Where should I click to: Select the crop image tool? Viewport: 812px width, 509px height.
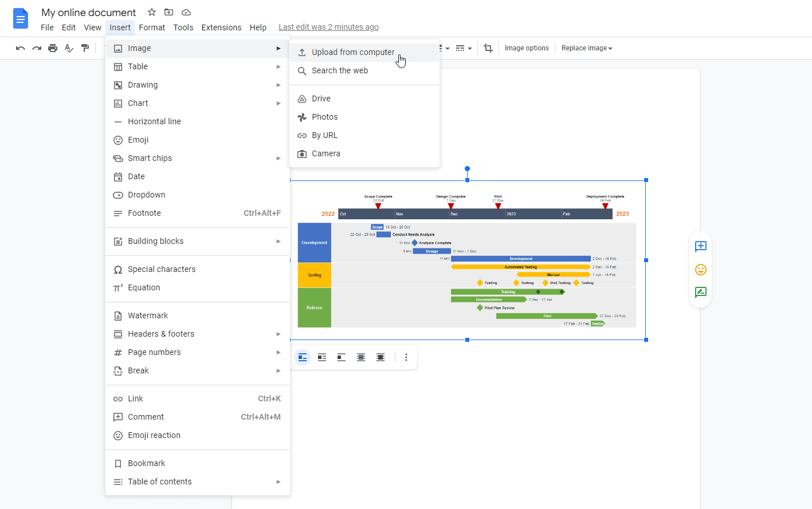pyautogui.click(x=488, y=48)
